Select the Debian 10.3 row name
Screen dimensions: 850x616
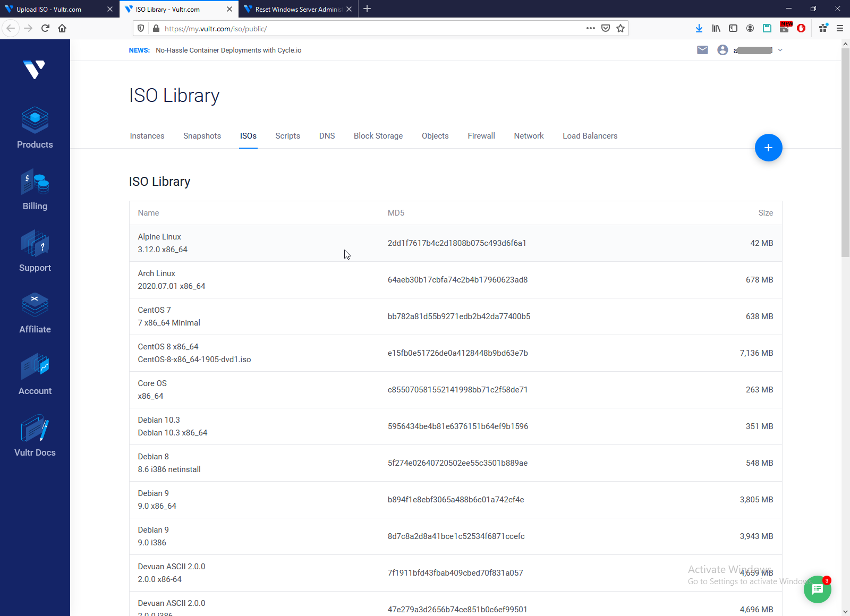(x=173, y=426)
